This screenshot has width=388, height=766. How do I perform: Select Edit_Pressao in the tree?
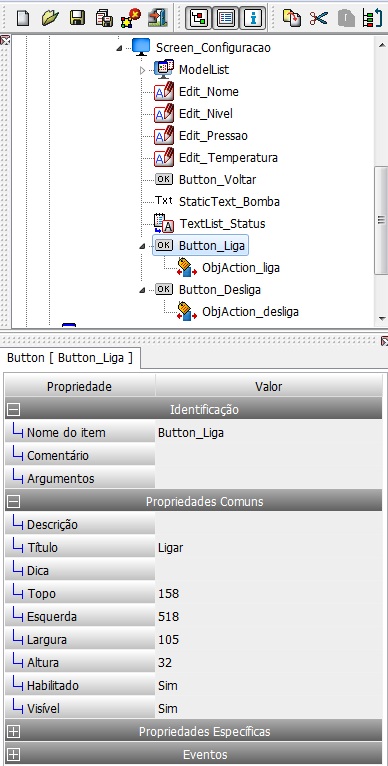pyautogui.click(x=213, y=135)
